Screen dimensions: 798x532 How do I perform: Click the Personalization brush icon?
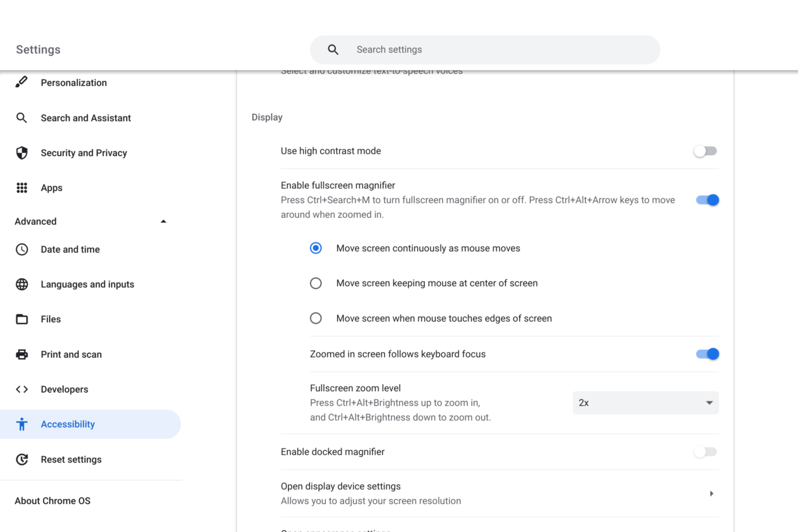coord(22,82)
